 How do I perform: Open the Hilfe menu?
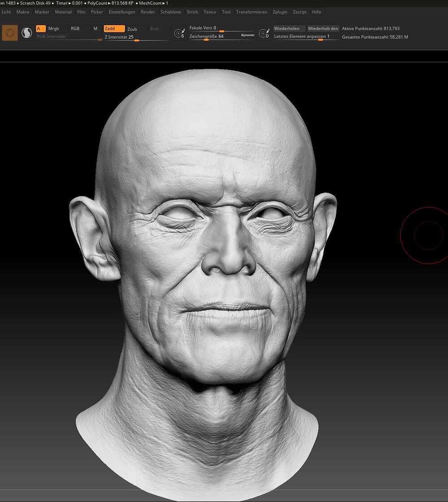click(316, 12)
